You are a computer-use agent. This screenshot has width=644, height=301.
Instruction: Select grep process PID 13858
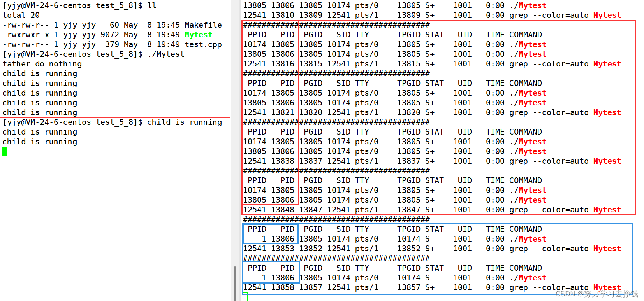(x=283, y=287)
